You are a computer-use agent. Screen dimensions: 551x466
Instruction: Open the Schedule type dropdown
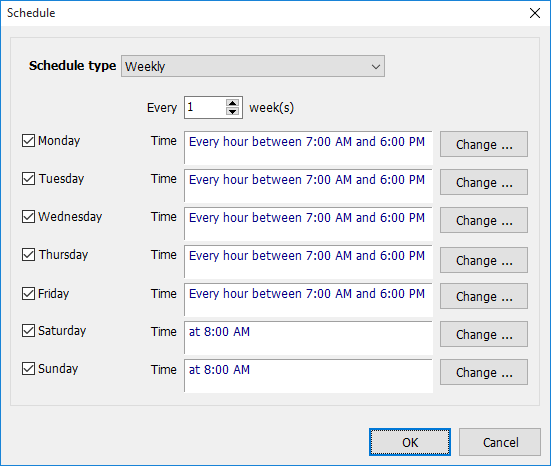(x=253, y=66)
